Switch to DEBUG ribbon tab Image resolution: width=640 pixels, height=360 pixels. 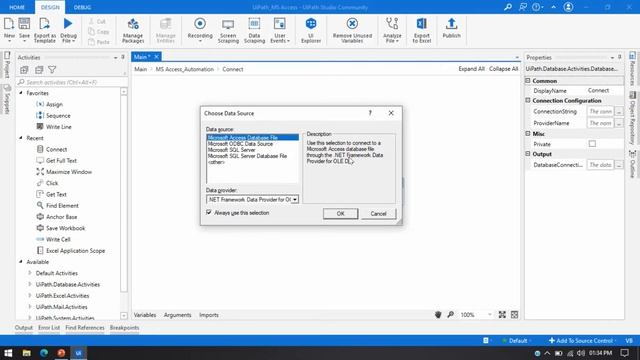(82, 7)
